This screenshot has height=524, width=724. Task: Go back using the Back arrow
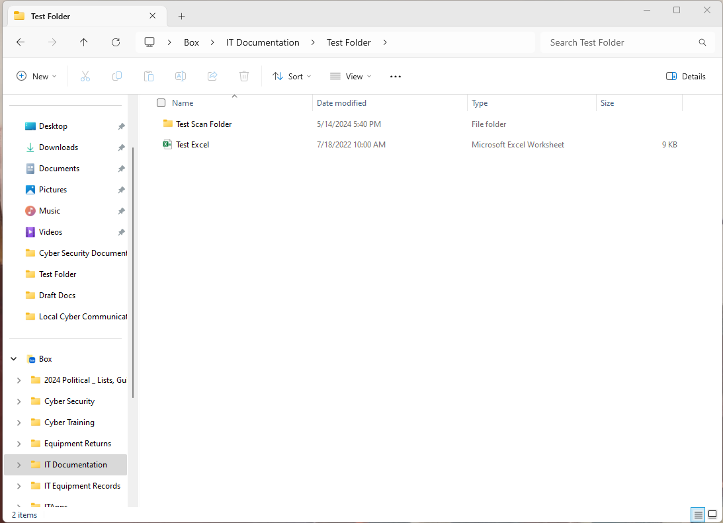[20, 42]
